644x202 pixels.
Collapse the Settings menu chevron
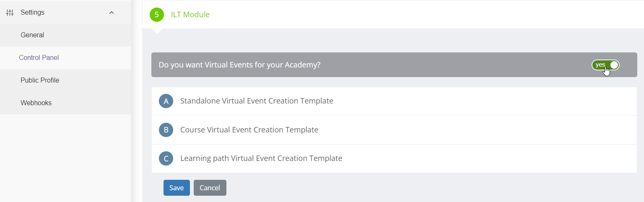click(x=112, y=13)
